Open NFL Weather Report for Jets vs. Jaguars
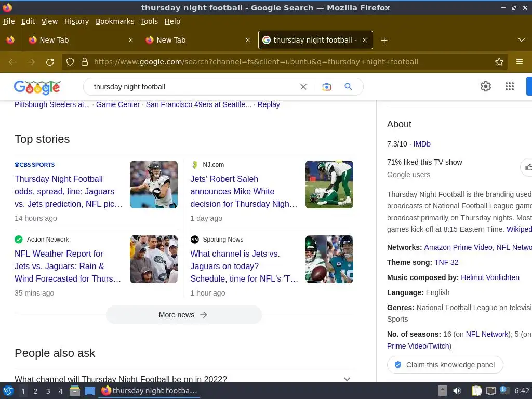532x399 pixels. click(x=68, y=267)
